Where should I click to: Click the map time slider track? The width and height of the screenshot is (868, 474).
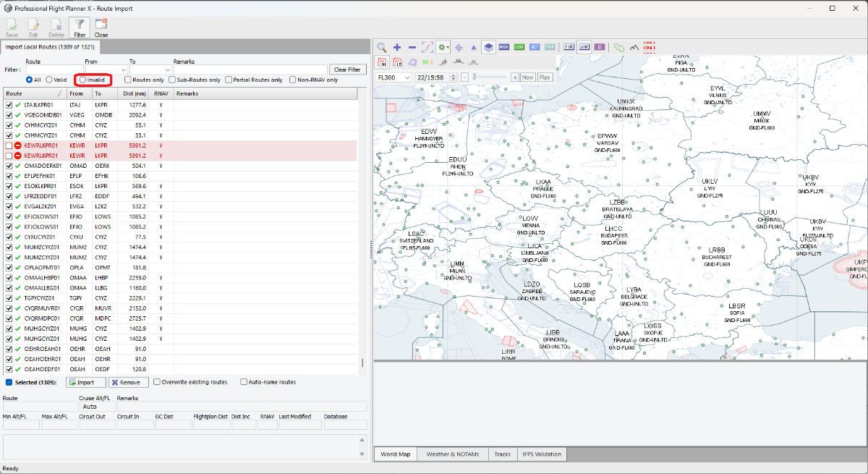pyautogui.click(x=490, y=77)
